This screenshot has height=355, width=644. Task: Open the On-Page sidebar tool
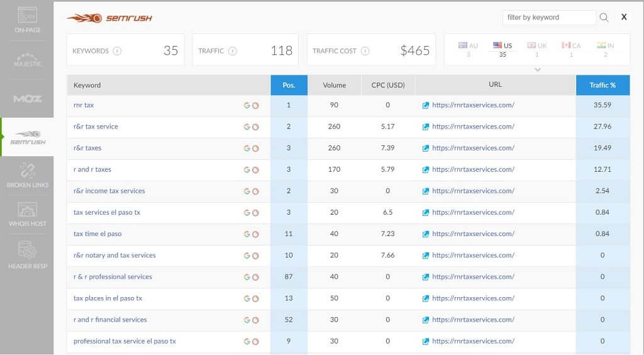[27, 20]
